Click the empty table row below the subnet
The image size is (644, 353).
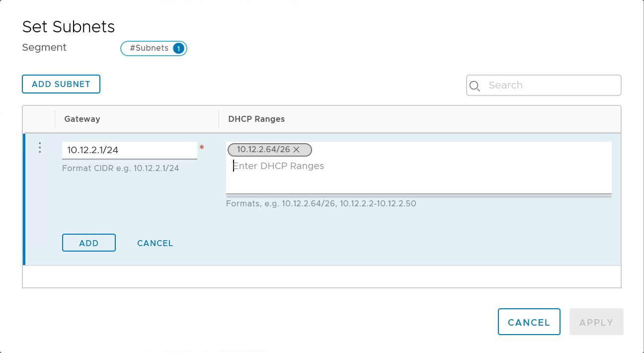pyautogui.click(x=322, y=276)
